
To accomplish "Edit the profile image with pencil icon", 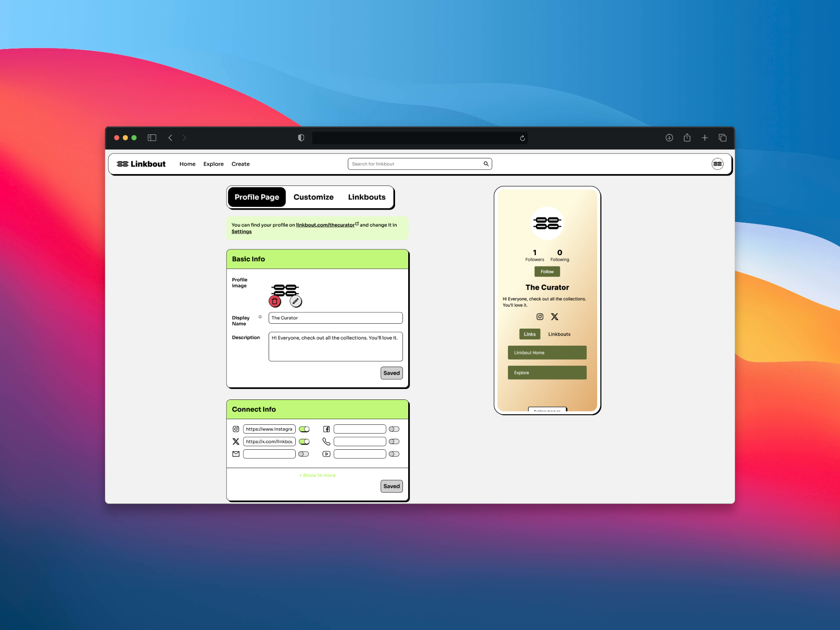I will point(296,301).
